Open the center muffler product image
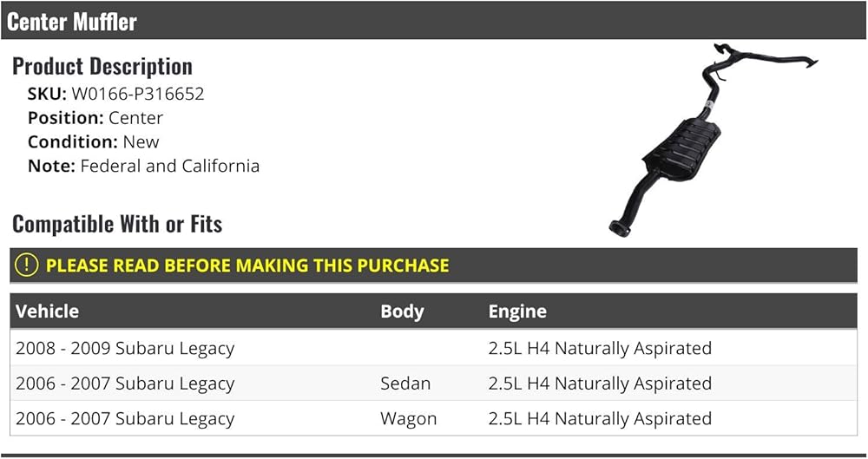Screen dimensions: 868x459 713,140
